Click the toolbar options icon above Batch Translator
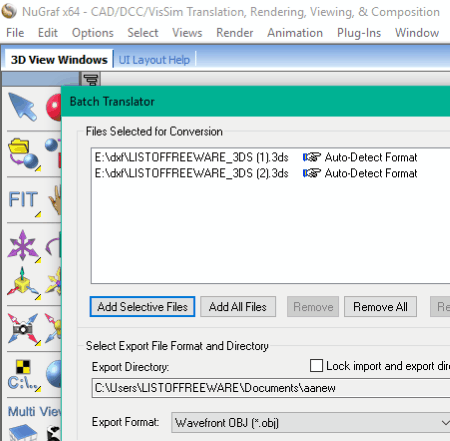 pyautogui.click(x=91, y=79)
